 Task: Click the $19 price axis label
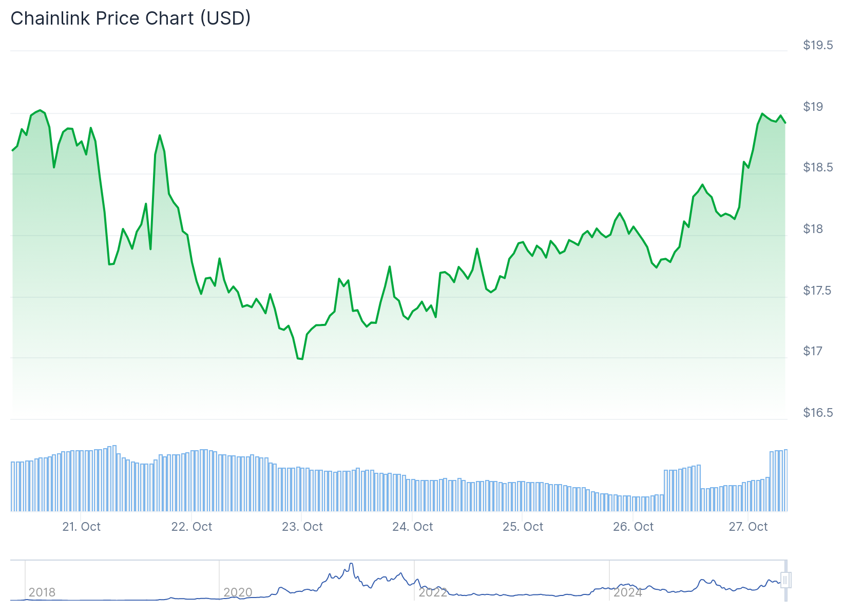[x=813, y=107]
